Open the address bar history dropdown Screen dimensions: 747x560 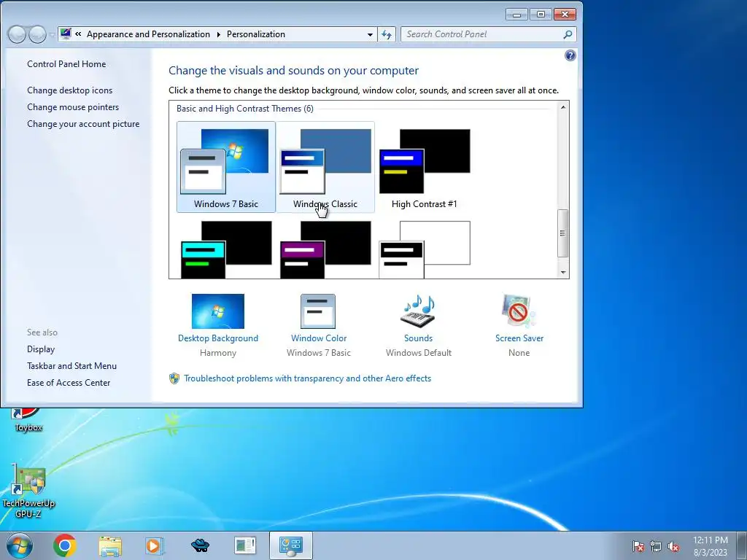[370, 34]
